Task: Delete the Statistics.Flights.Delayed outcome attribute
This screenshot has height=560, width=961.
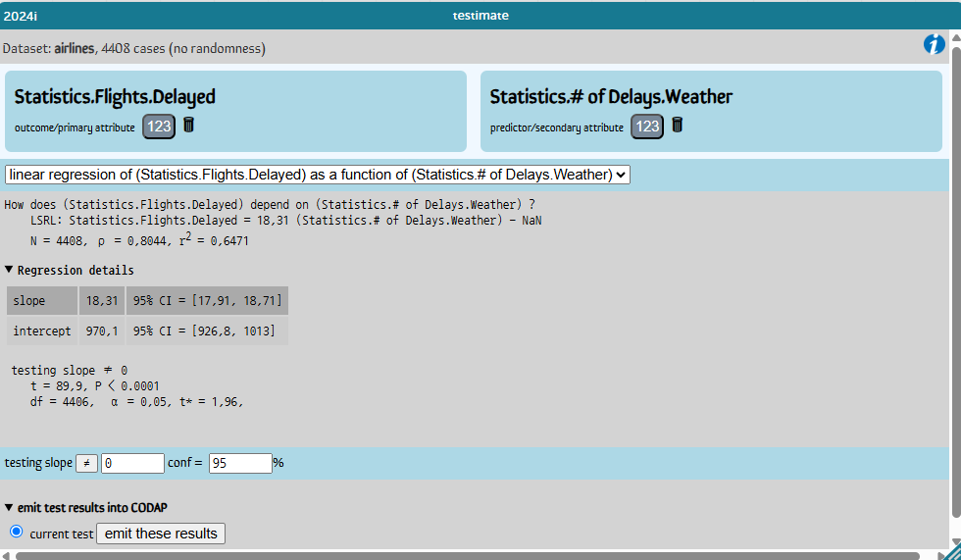Action: coord(189,125)
